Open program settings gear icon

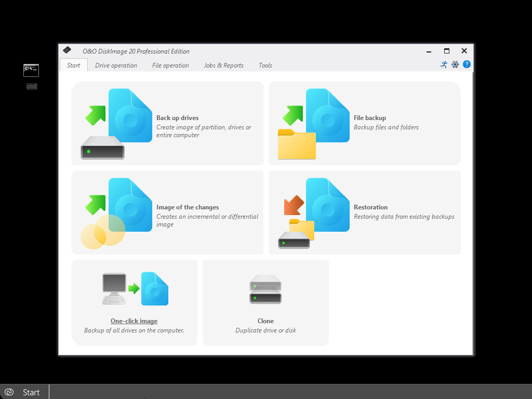[x=455, y=64]
